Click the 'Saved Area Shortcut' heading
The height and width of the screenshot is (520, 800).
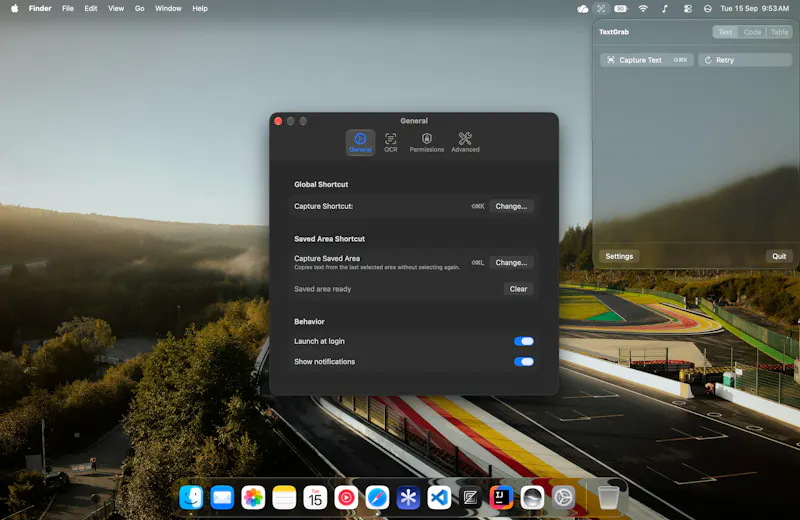[329, 239]
